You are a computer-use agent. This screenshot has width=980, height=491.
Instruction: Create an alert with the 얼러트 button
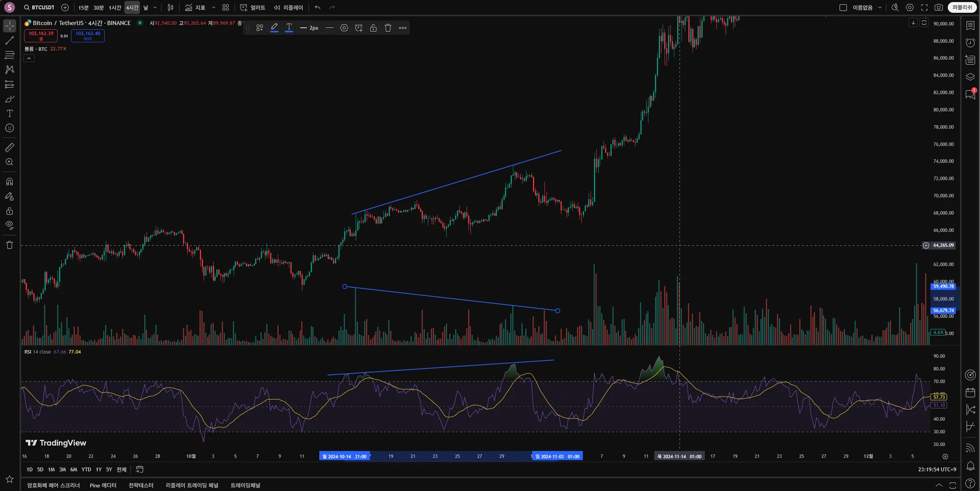[253, 8]
